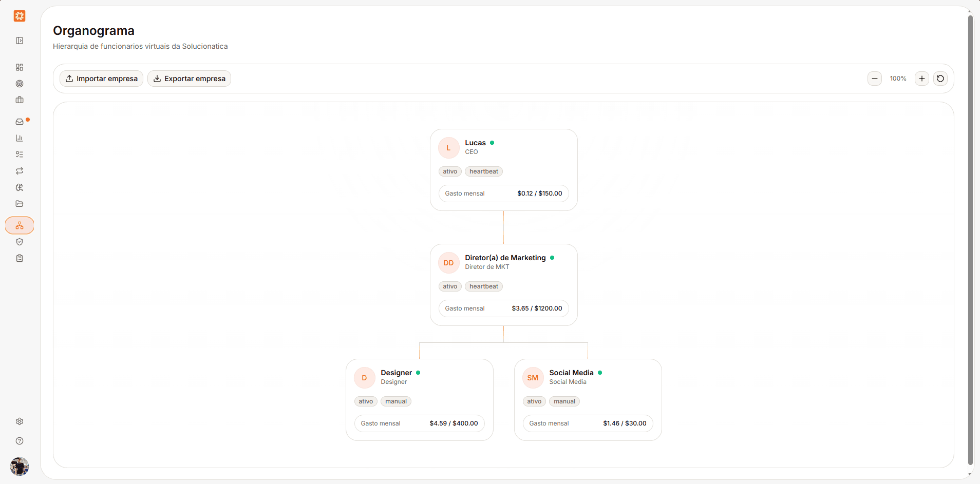Select the Diretor(a) de Marketing card
The image size is (980, 484).
(x=504, y=285)
